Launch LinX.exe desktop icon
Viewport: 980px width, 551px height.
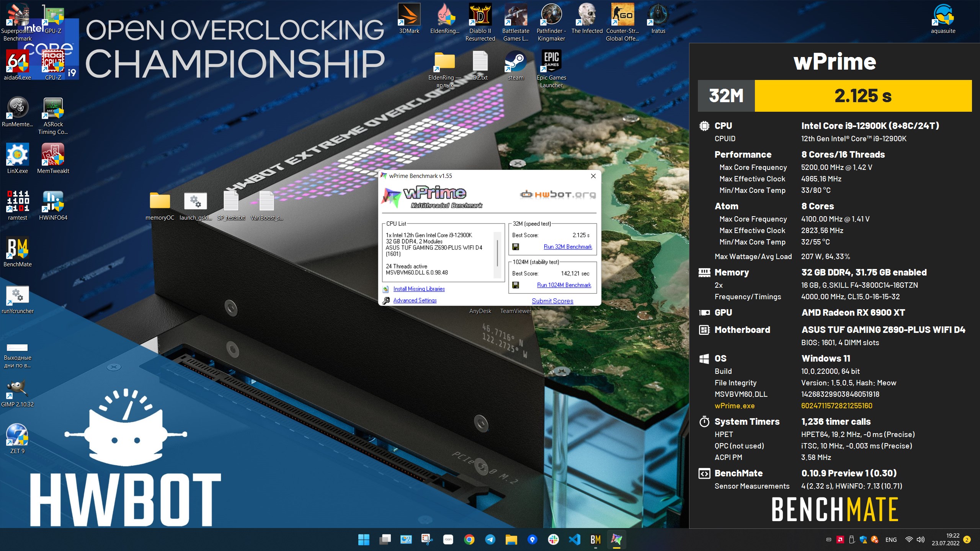pyautogui.click(x=17, y=158)
